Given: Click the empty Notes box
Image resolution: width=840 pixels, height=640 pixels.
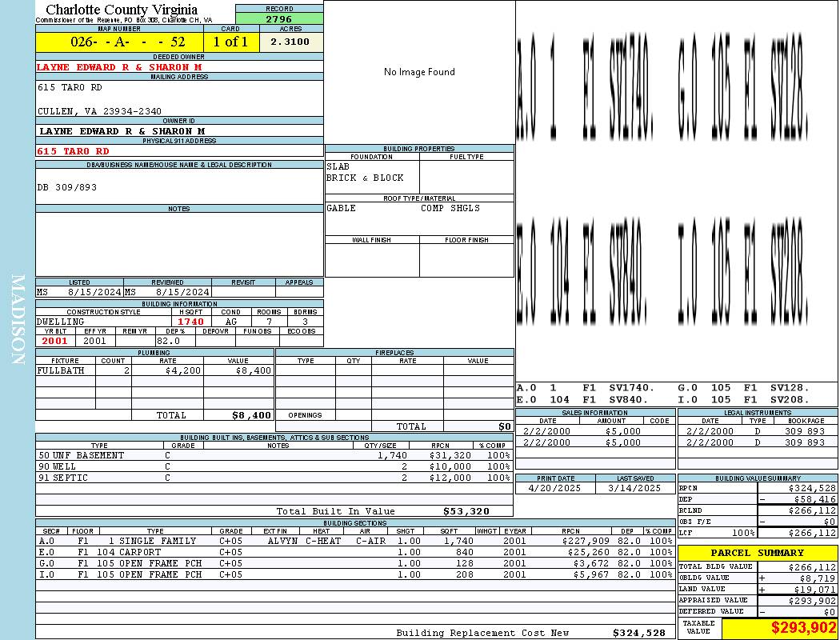Looking at the screenshot, I should point(179,244).
